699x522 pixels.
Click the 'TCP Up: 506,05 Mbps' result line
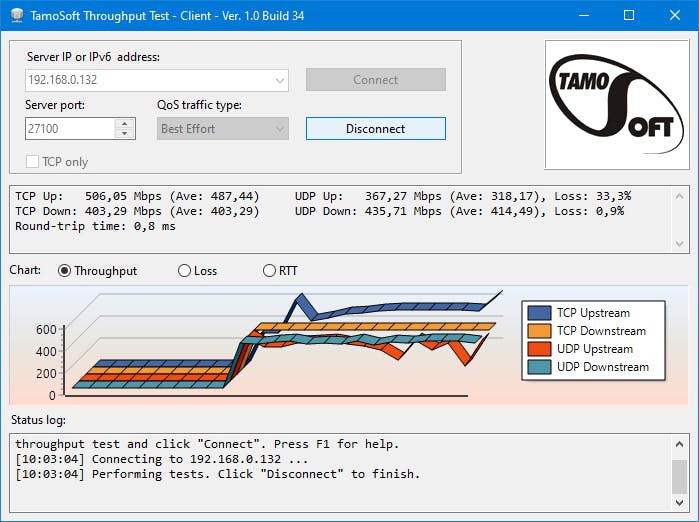137,196
